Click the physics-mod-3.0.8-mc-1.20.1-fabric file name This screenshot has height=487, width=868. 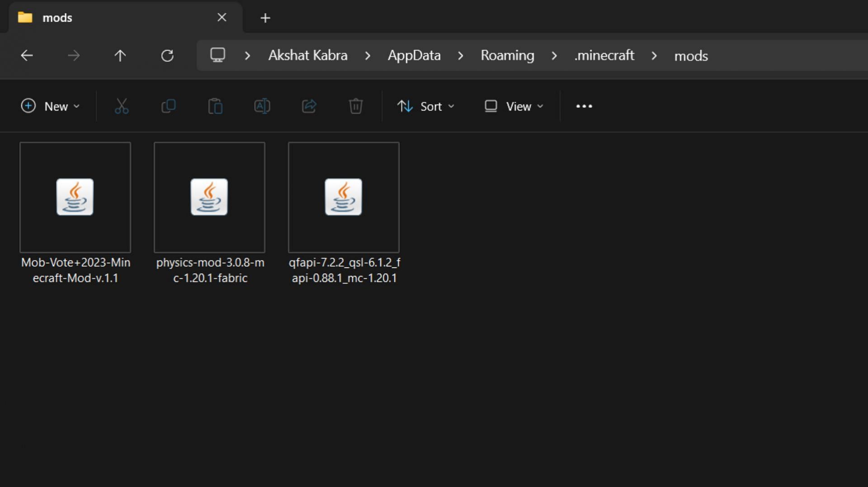pyautogui.click(x=210, y=270)
